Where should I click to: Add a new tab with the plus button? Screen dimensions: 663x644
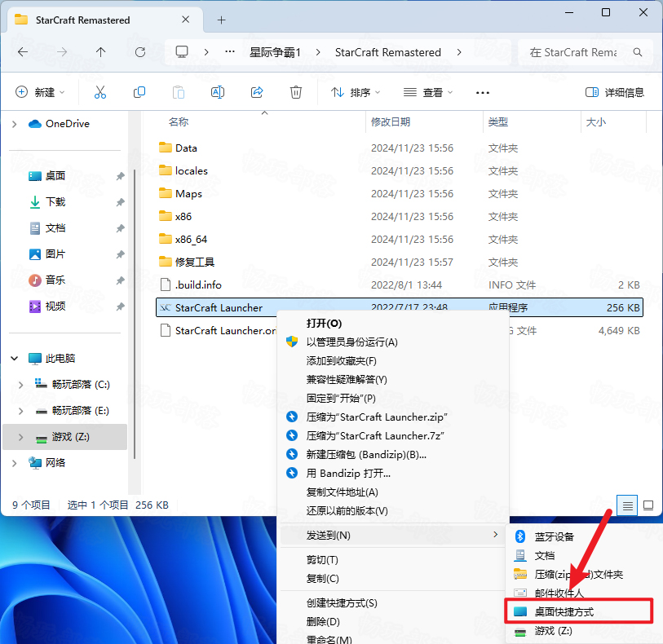(222, 20)
